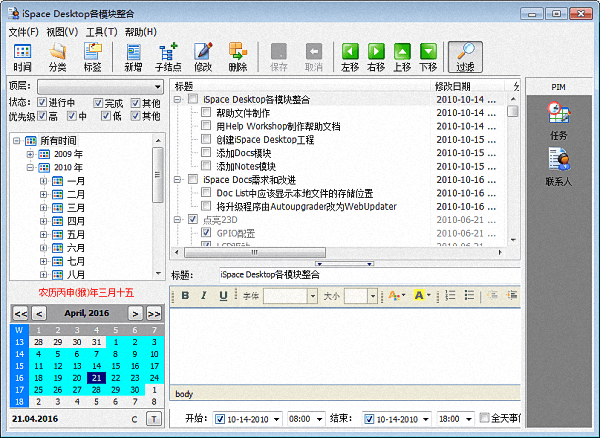Insert a bulleted list
This screenshot has width=600, height=438.
point(470,295)
